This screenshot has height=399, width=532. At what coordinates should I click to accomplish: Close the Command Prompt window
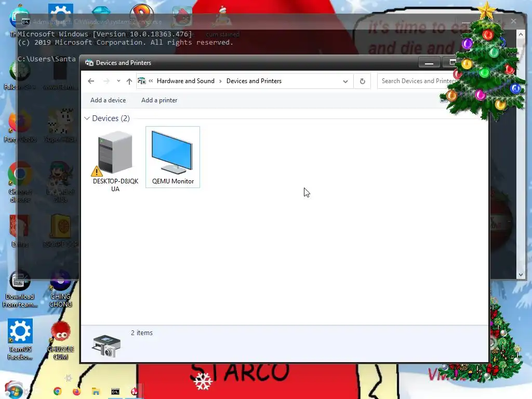[x=513, y=21]
